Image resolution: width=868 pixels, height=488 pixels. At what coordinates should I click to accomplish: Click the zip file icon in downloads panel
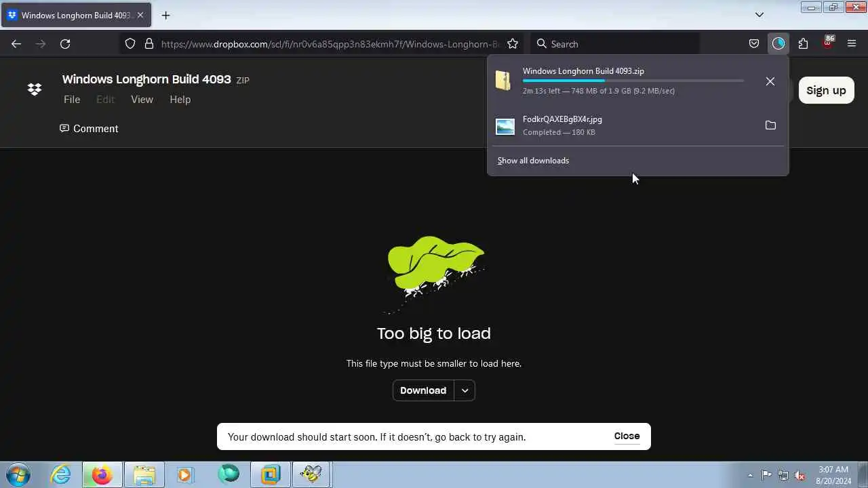coord(503,81)
